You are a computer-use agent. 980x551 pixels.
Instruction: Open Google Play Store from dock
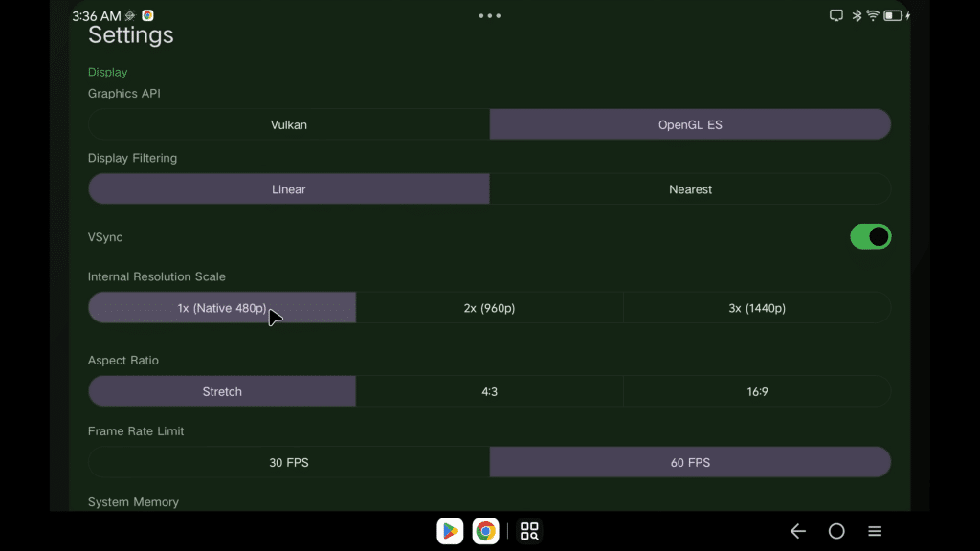[x=450, y=531]
